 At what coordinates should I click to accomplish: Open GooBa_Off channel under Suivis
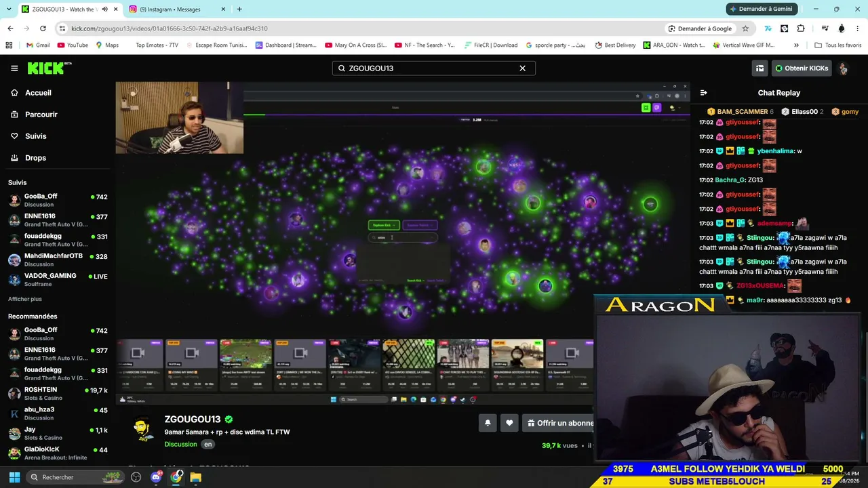tap(58, 200)
